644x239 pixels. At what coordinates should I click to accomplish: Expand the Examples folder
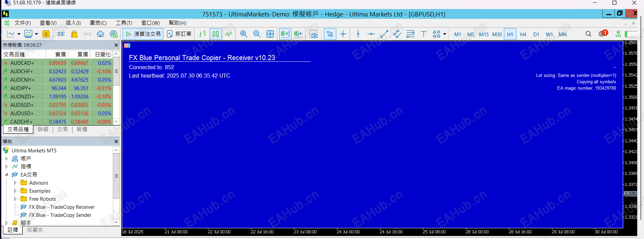15,191
